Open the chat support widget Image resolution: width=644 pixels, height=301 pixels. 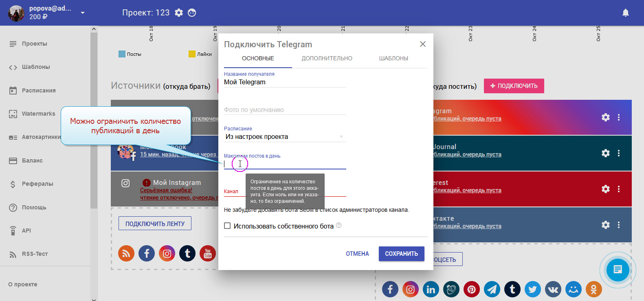click(618, 270)
